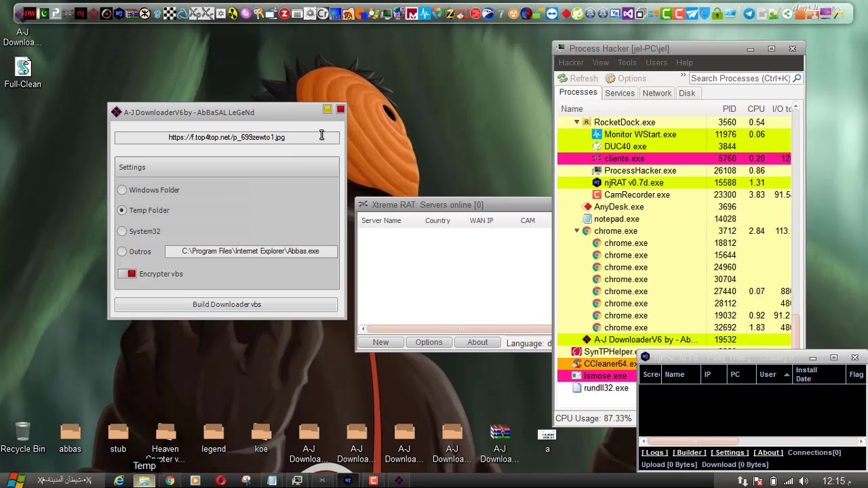Image resolution: width=868 pixels, height=488 pixels.
Task: Click Options button in Xtreme RAT
Action: 429,342
